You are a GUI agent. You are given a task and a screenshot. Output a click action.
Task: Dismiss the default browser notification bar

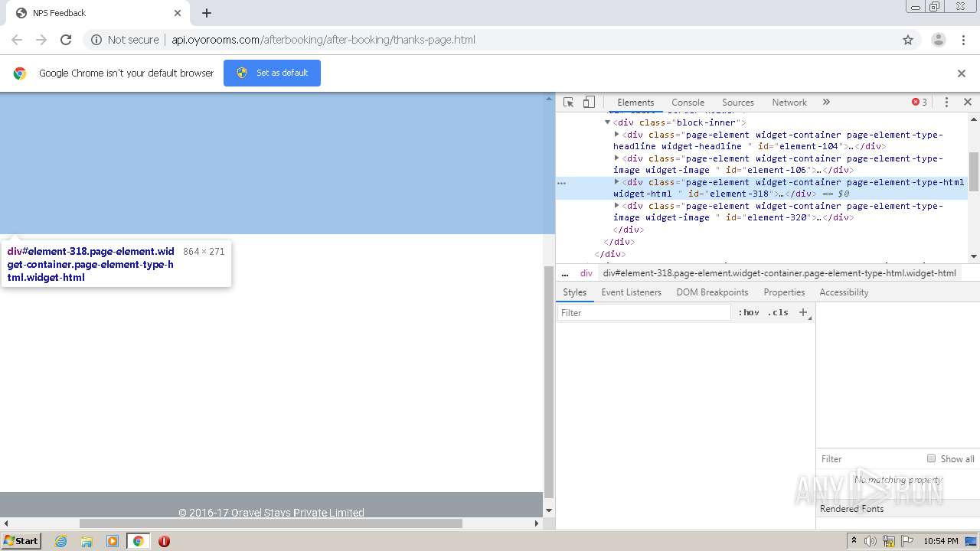click(962, 73)
